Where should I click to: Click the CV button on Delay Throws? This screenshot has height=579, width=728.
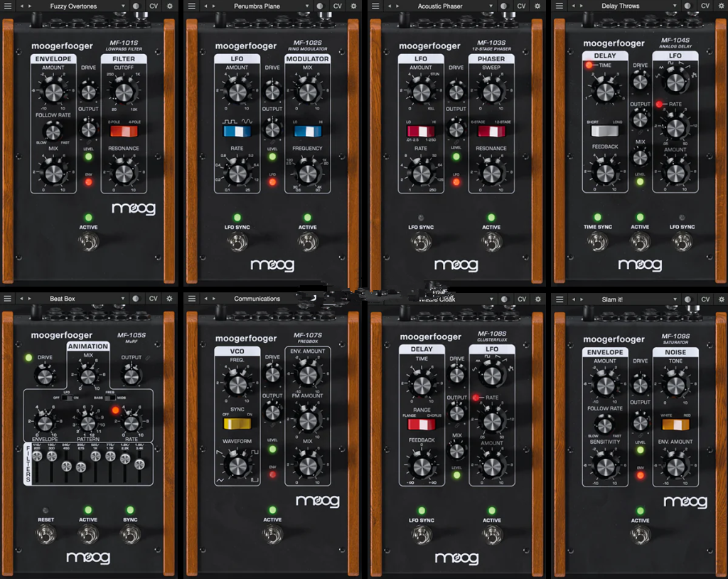tap(704, 5)
